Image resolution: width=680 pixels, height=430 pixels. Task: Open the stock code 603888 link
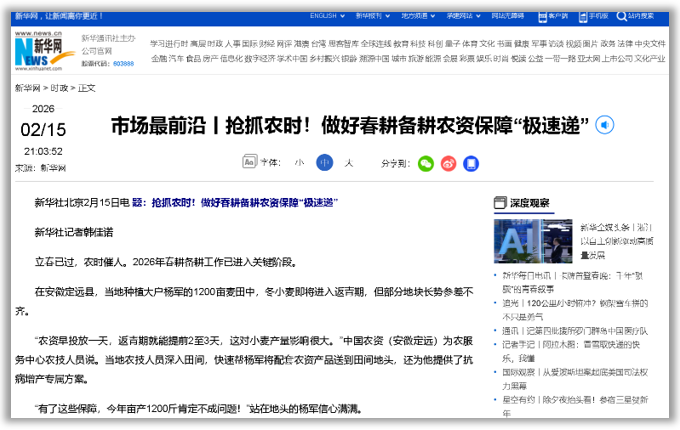[x=123, y=63]
